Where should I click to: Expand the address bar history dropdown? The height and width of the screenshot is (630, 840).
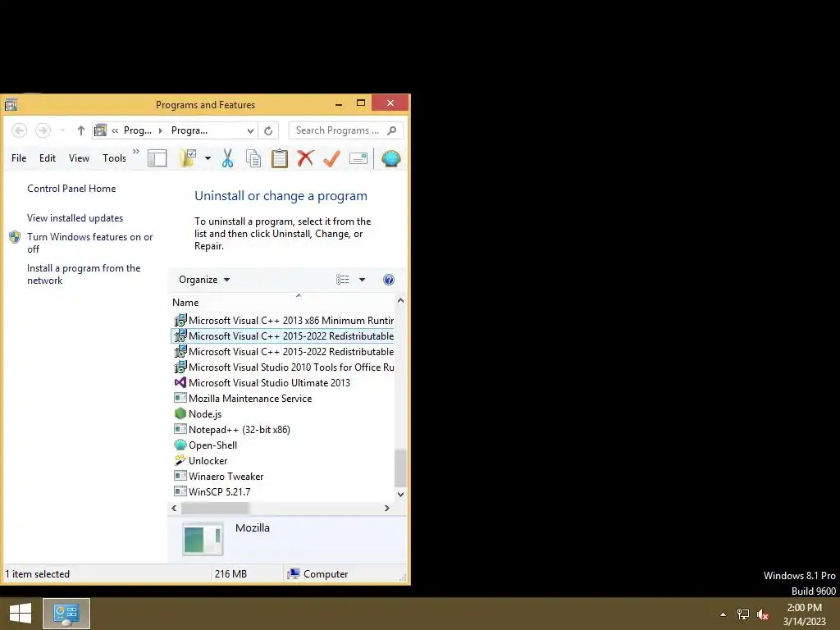[250, 130]
